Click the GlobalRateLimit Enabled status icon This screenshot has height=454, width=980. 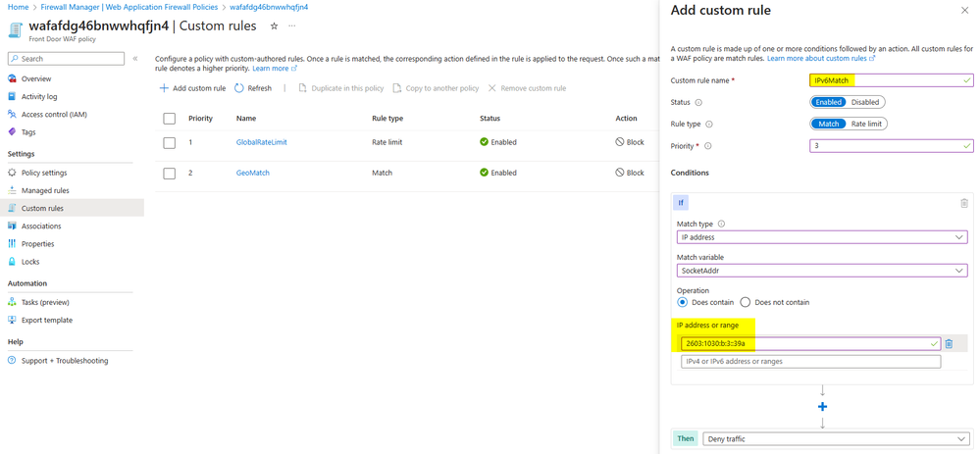tap(484, 142)
